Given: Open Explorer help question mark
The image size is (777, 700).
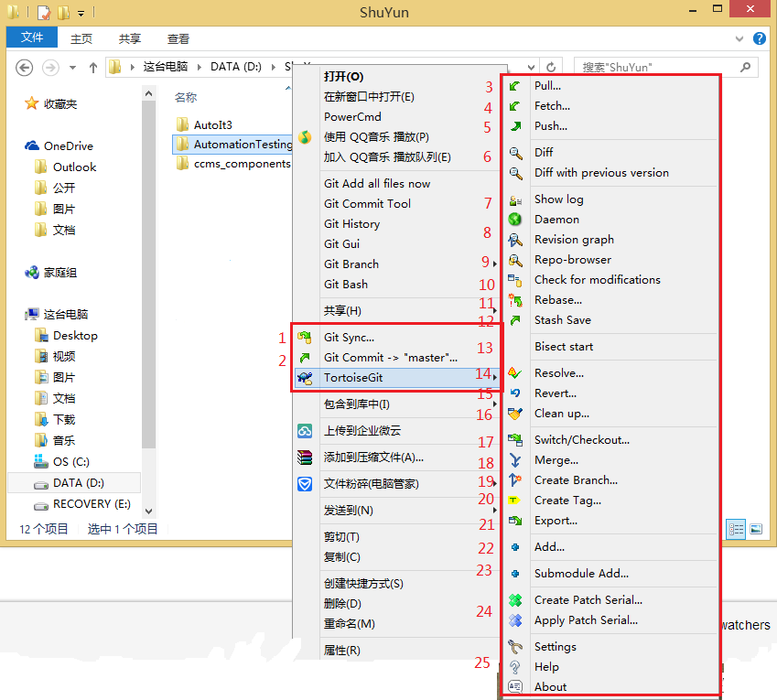Looking at the screenshot, I should (760, 38).
